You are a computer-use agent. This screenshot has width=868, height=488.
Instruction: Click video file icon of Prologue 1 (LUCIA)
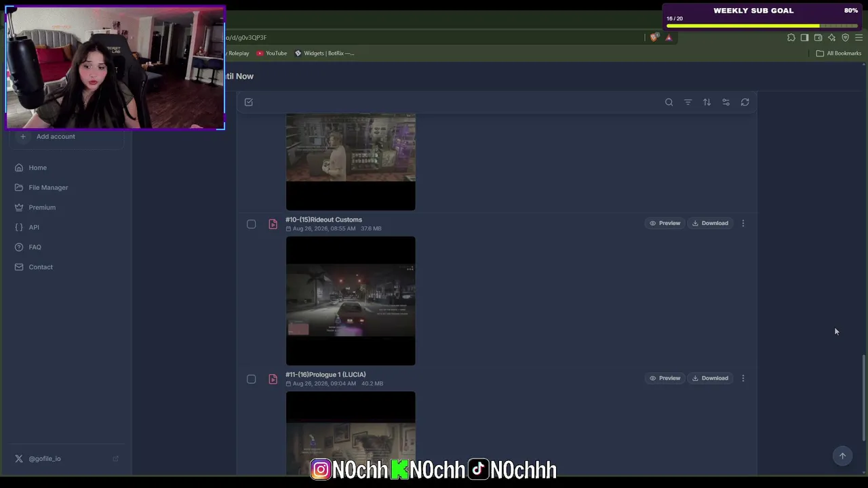[x=273, y=379]
